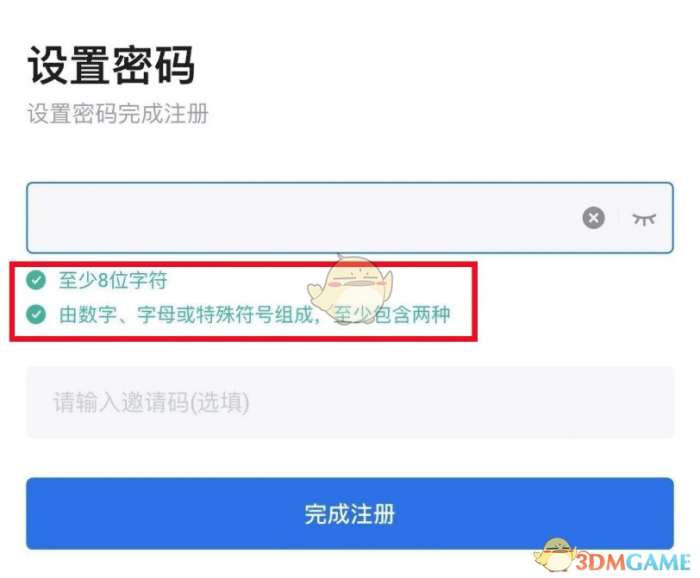
Task: Select the 由数字、字母或特殊符号组成 requirement text
Action: click(x=190, y=315)
